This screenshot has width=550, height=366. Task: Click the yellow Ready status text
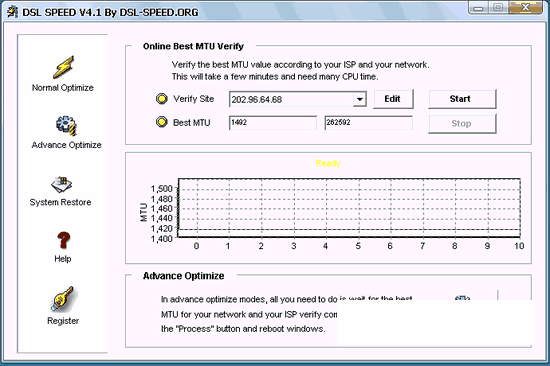(328, 163)
